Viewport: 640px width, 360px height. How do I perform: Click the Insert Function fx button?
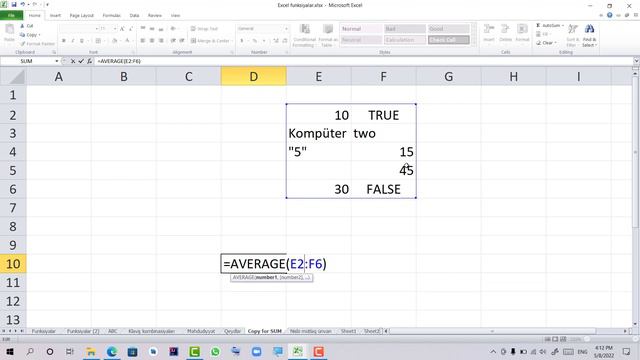(89, 61)
